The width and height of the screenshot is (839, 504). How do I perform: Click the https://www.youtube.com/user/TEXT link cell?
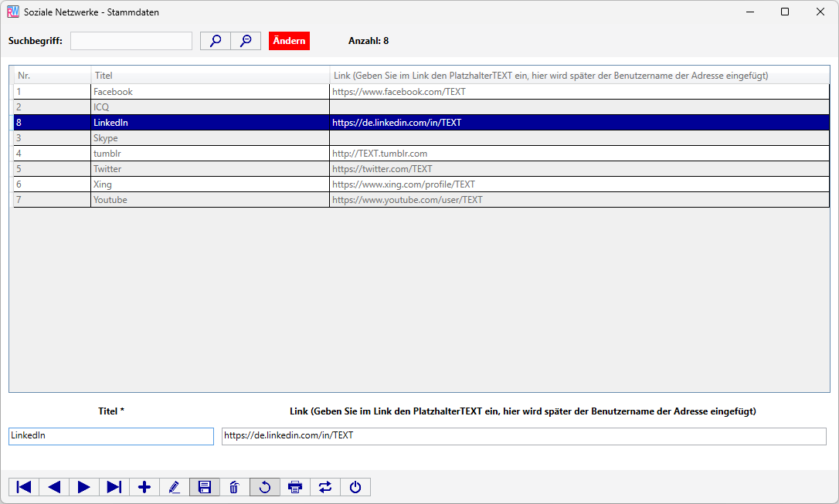pos(579,201)
